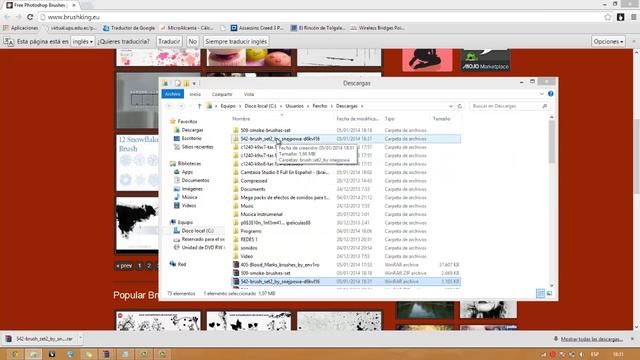This screenshot has height=360, width=640.
Task: Sort by the Tamaño column header
Action: (x=442, y=119)
